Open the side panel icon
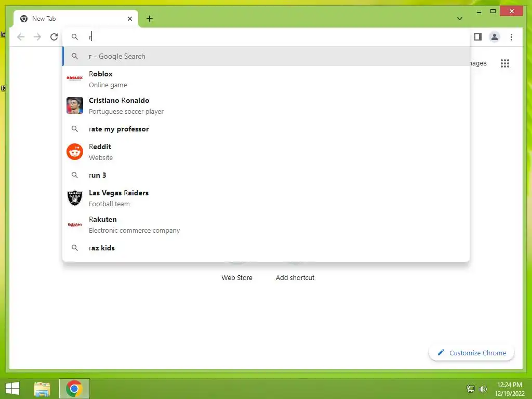 (x=478, y=37)
